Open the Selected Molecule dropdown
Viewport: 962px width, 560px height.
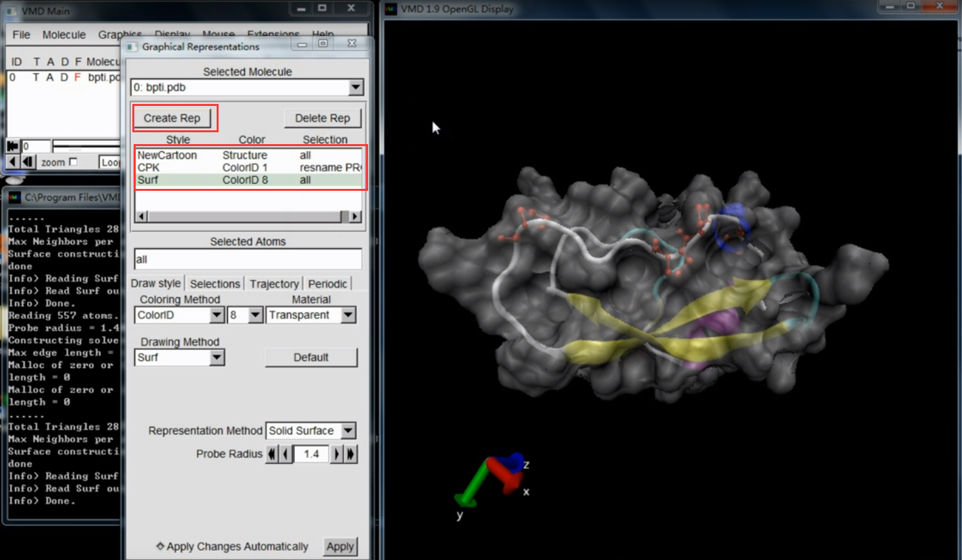click(356, 88)
